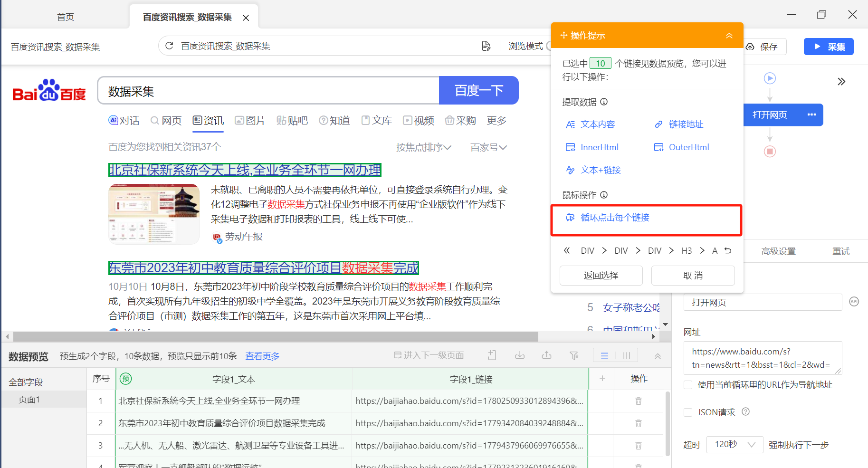Choose 链接地址 extraction option

679,124
